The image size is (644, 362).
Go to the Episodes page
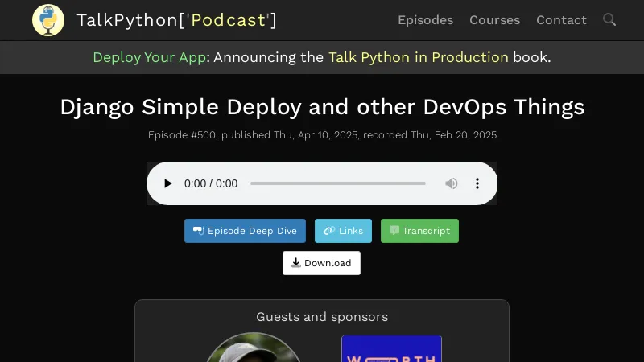[x=425, y=20]
